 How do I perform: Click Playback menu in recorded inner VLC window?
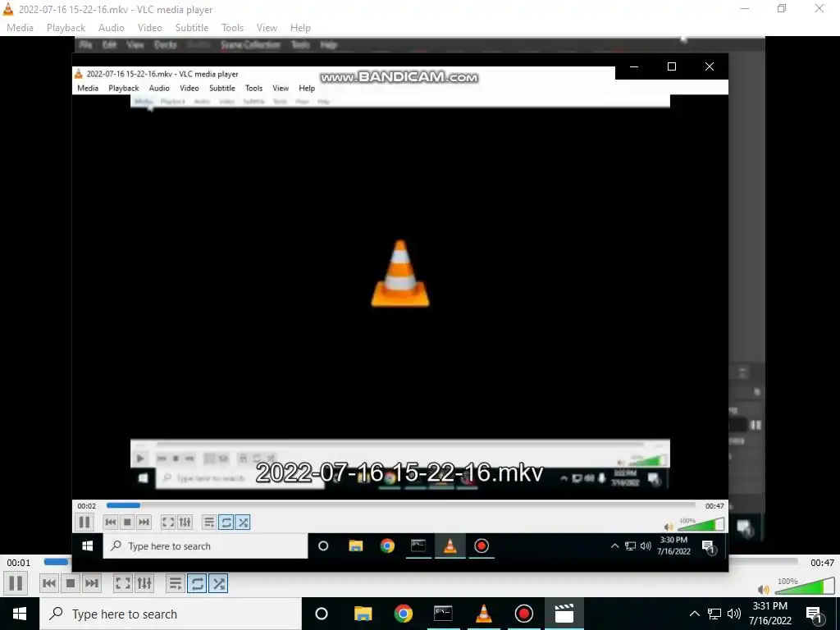point(124,88)
